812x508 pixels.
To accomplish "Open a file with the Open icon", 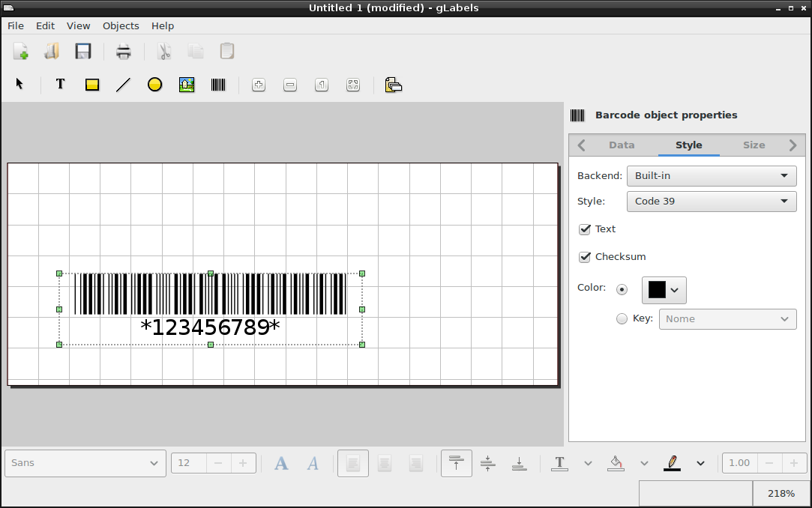I will (x=52, y=51).
